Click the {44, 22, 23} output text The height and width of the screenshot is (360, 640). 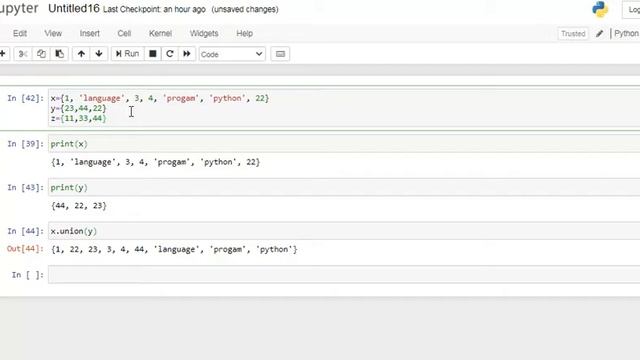[x=79, y=206]
